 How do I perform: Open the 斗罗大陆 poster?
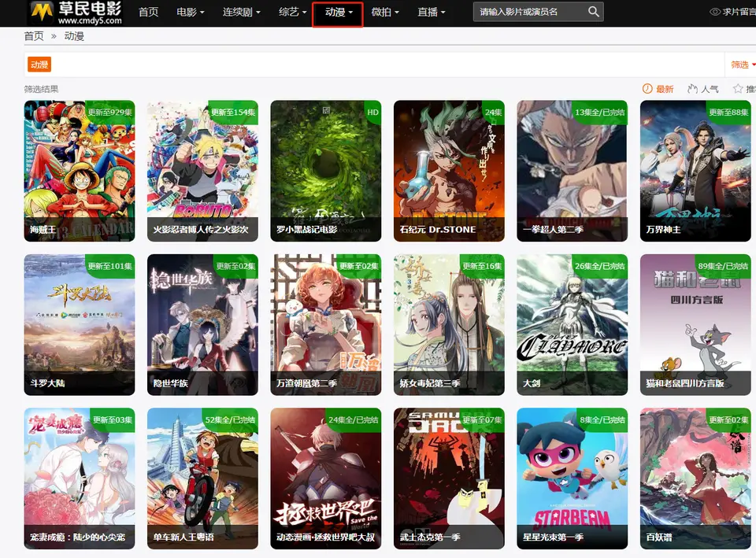point(80,325)
